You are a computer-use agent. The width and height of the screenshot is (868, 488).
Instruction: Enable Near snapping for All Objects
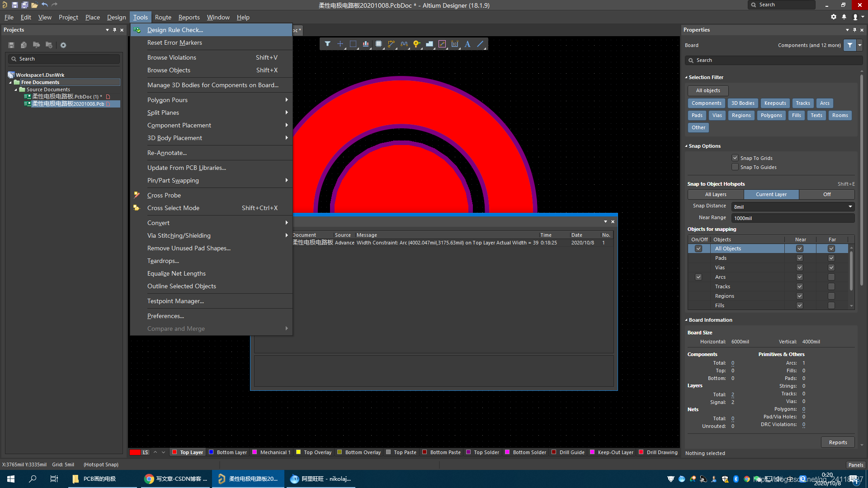coord(799,249)
